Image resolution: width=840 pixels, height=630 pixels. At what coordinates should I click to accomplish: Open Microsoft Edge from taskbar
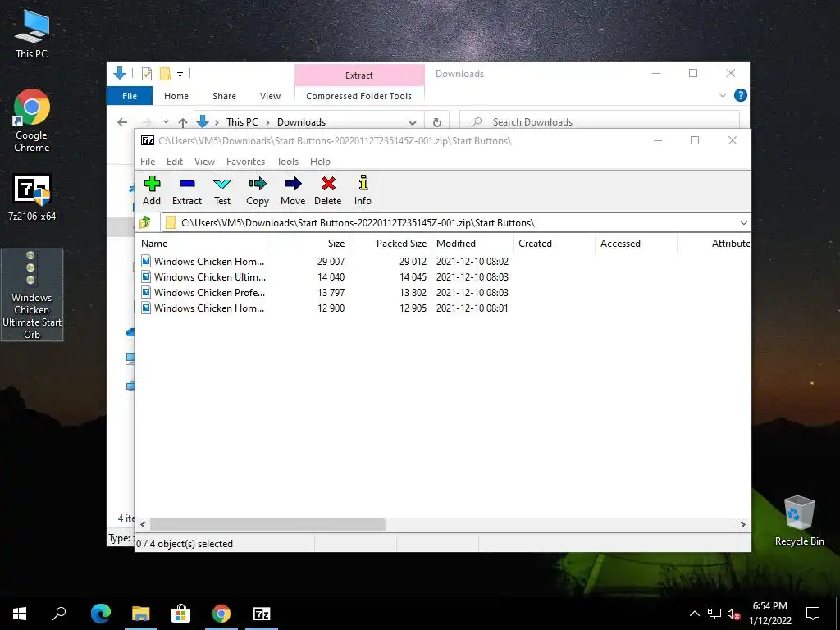[101, 614]
